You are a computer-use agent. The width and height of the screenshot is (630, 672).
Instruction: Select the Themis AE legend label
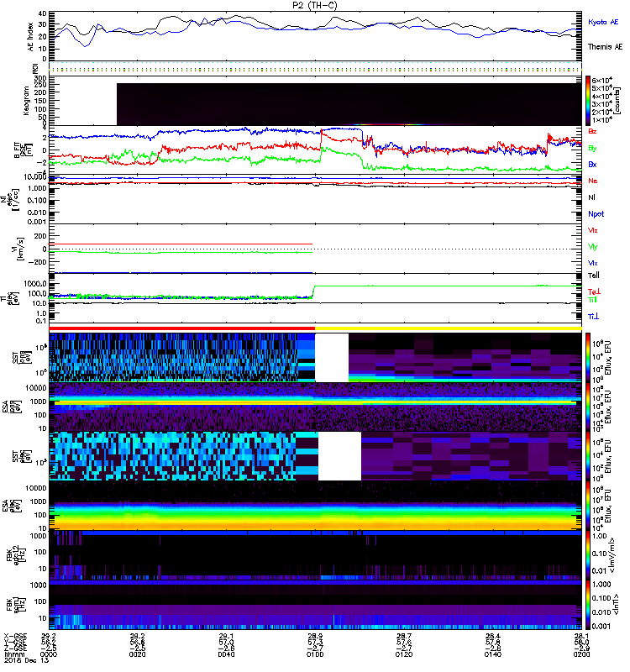point(605,47)
